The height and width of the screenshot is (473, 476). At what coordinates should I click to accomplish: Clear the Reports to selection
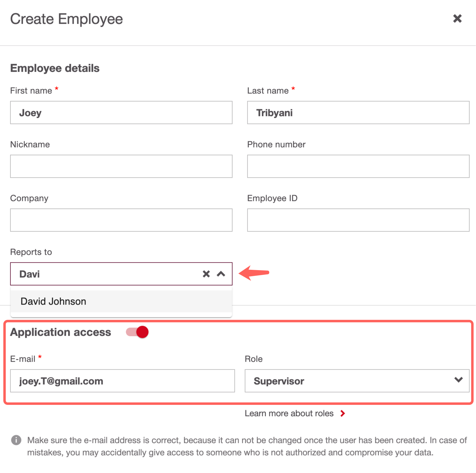tap(206, 274)
